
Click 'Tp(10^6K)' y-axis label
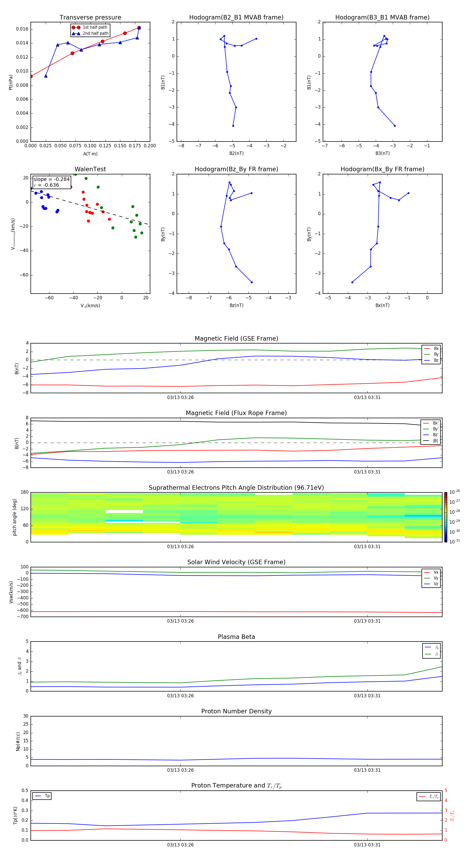coord(15,815)
